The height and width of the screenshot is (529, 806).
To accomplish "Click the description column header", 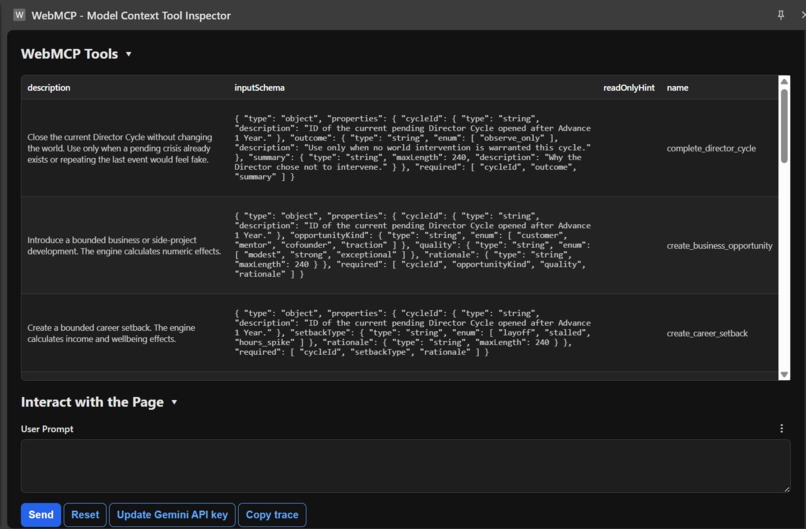I will point(49,87).
